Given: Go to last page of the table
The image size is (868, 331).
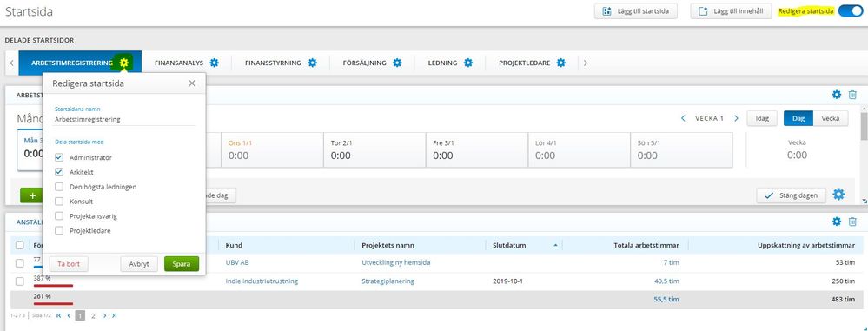Looking at the screenshot, I should (x=114, y=315).
